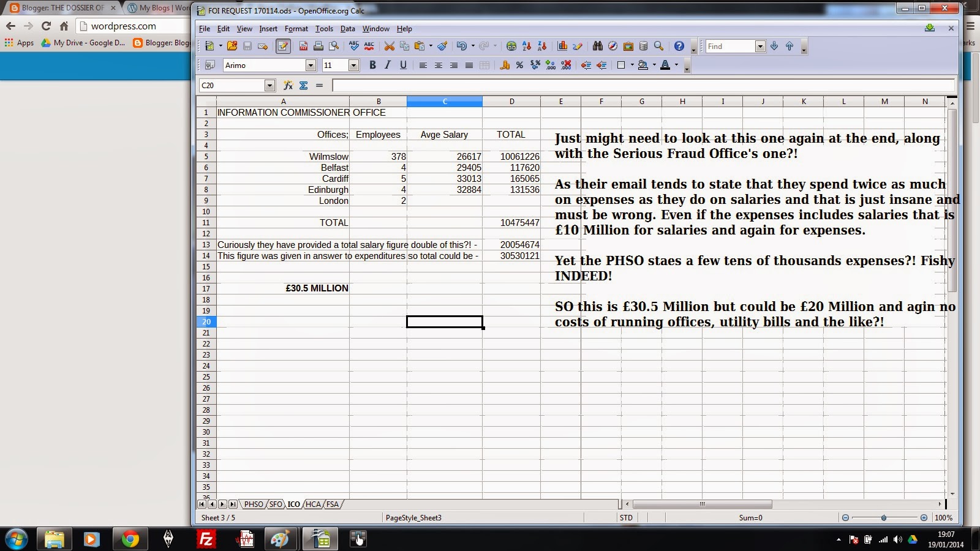980x551 pixels.
Task: Justify cell text
Action: [469, 66]
